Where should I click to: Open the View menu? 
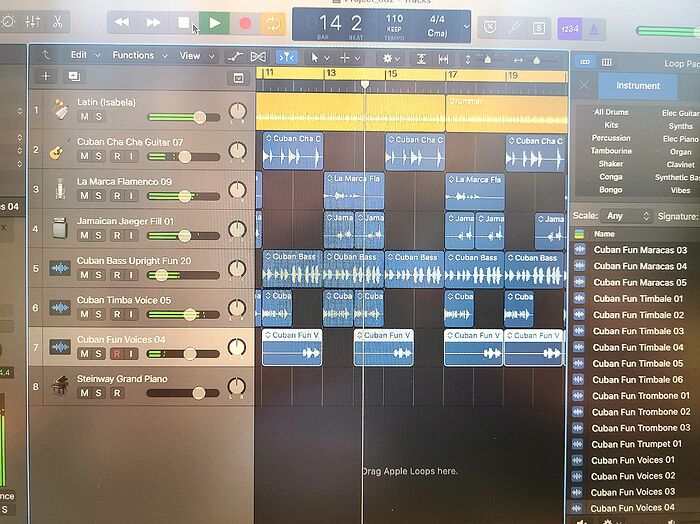(x=197, y=56)
